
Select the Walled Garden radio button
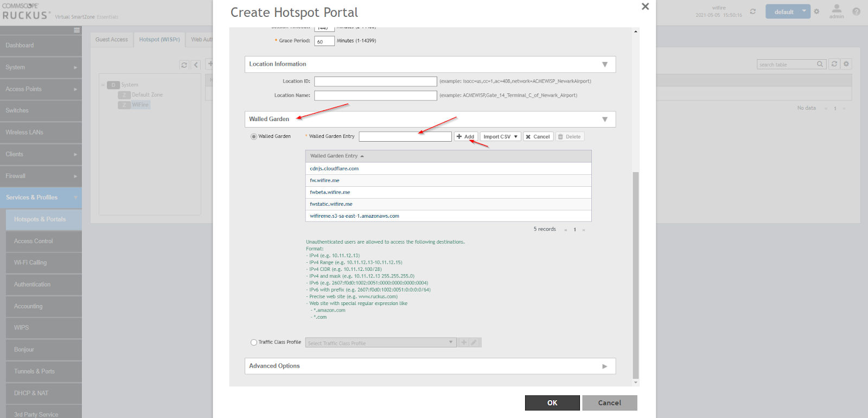click(253, 137)
